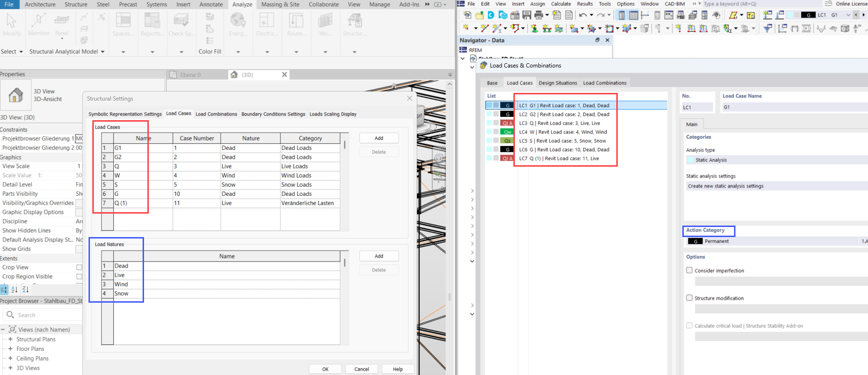Viewport: 868px width, 375px height.
Task: Open the RFEM script manager icon
Action: tap(680, 15)
